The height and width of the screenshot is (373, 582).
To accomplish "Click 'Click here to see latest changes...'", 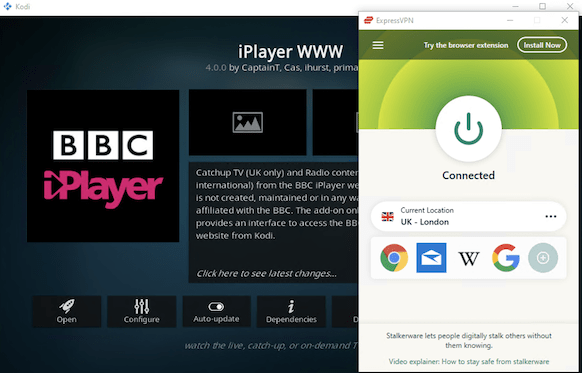I will point(267,274).
